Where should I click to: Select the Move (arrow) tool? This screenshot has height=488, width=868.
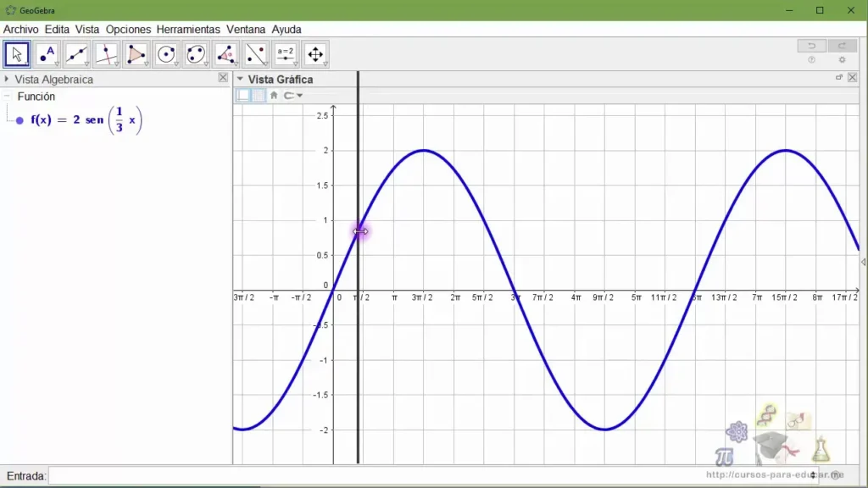coord(17,54)
